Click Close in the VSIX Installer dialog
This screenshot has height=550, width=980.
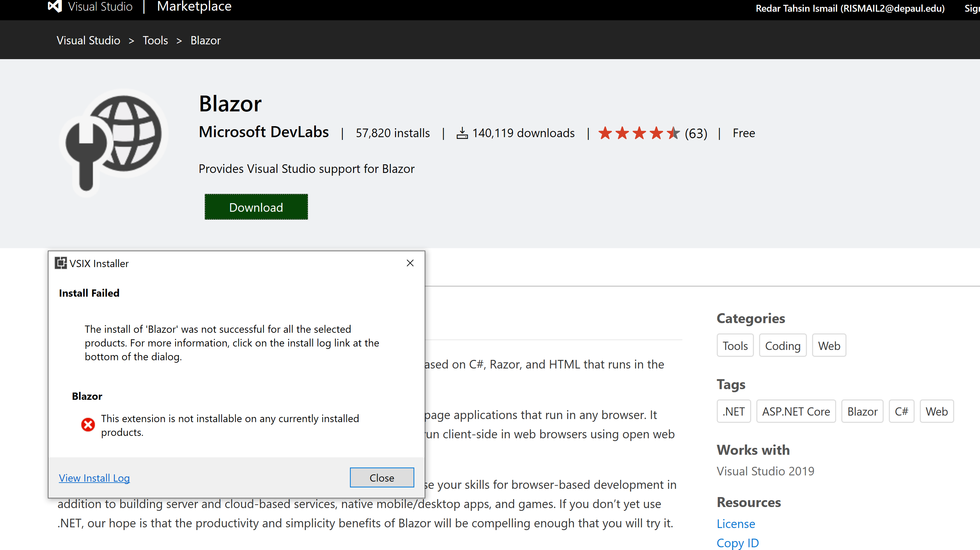382,477
